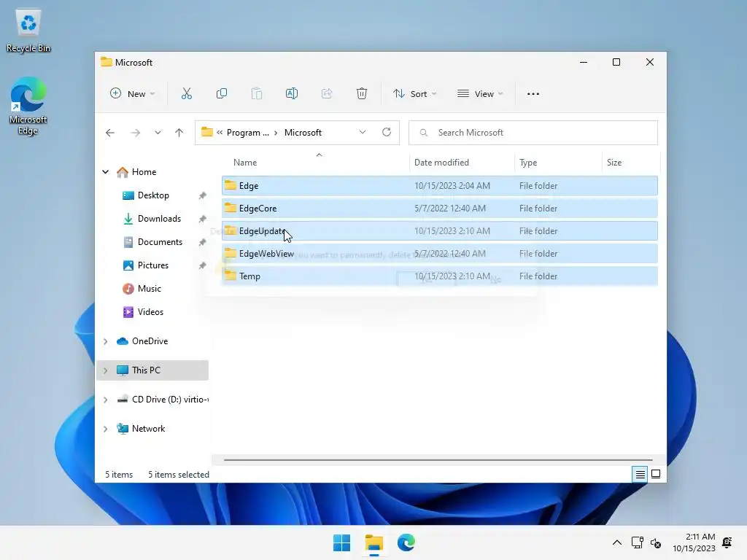Click the Copy icon in toolbar
Image resolution: width=747 pixels, height=560 pixels.
(x=222, y=94)
